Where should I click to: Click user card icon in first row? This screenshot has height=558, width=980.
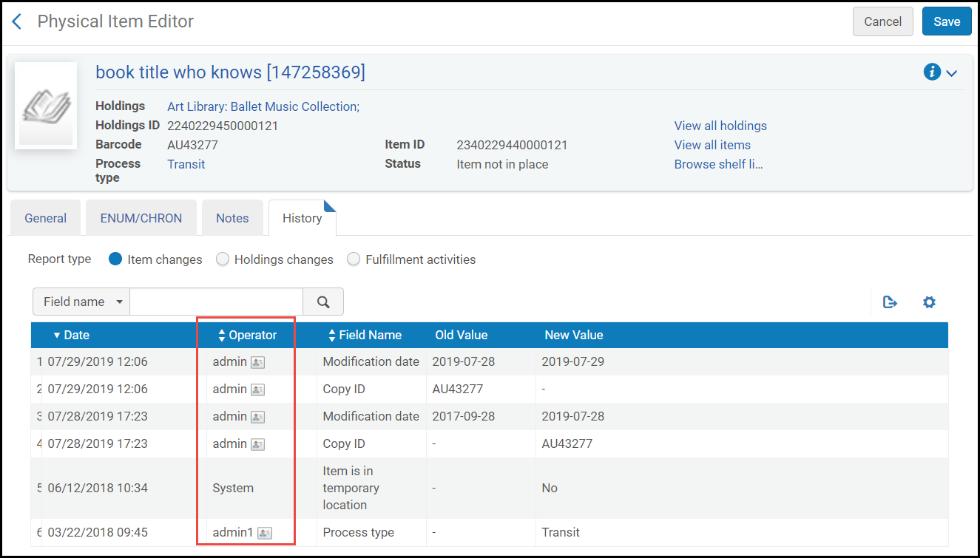coord(257,362)
